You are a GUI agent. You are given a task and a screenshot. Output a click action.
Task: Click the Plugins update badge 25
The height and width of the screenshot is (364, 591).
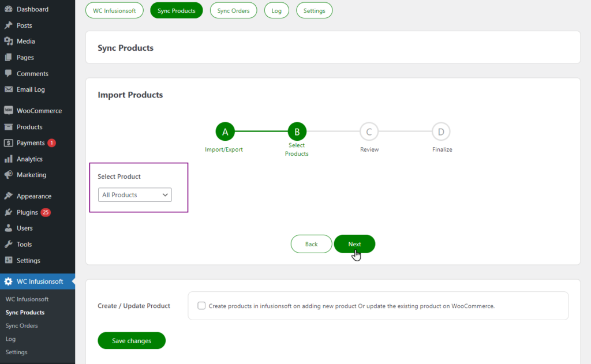coord(46,212)
